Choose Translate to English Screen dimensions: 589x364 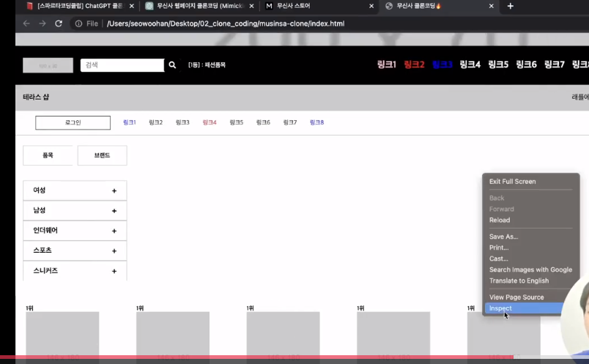[519, 281]
